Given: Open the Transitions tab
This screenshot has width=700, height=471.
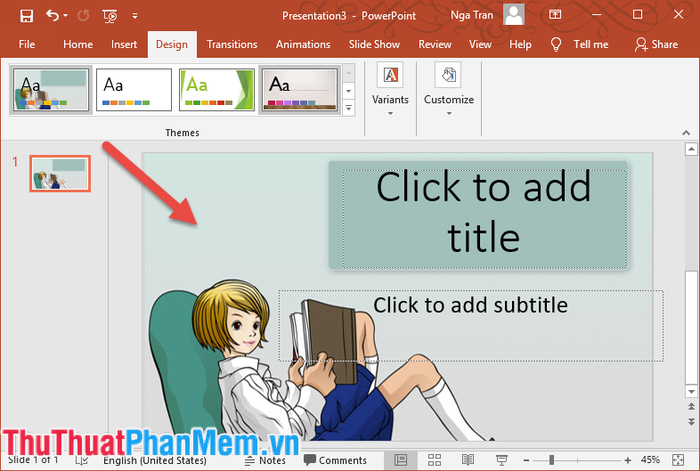Looking at the screenshot, I should pyautogui.click(x=232, y=44).
